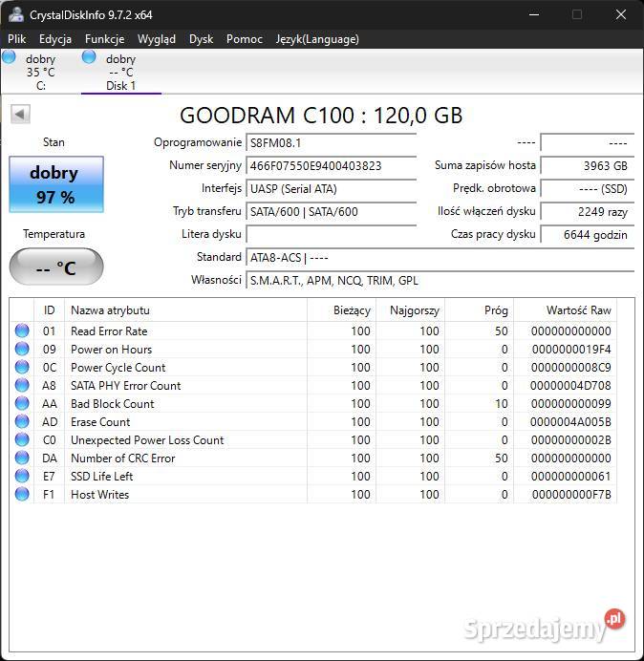This screenshot has width=644, height=661.
Task: Switch to the Disk 1 tab
Action: pos(121,72)
